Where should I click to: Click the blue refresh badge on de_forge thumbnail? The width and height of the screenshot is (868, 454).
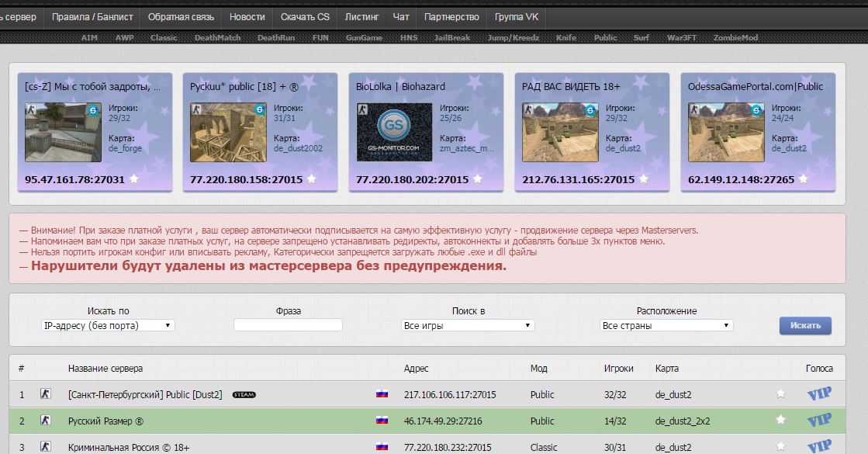click(93, 110)
